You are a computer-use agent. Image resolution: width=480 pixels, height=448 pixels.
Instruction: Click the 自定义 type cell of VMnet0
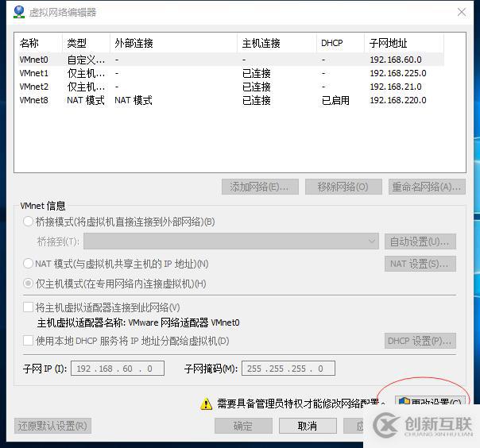click(x=86, y=60)
